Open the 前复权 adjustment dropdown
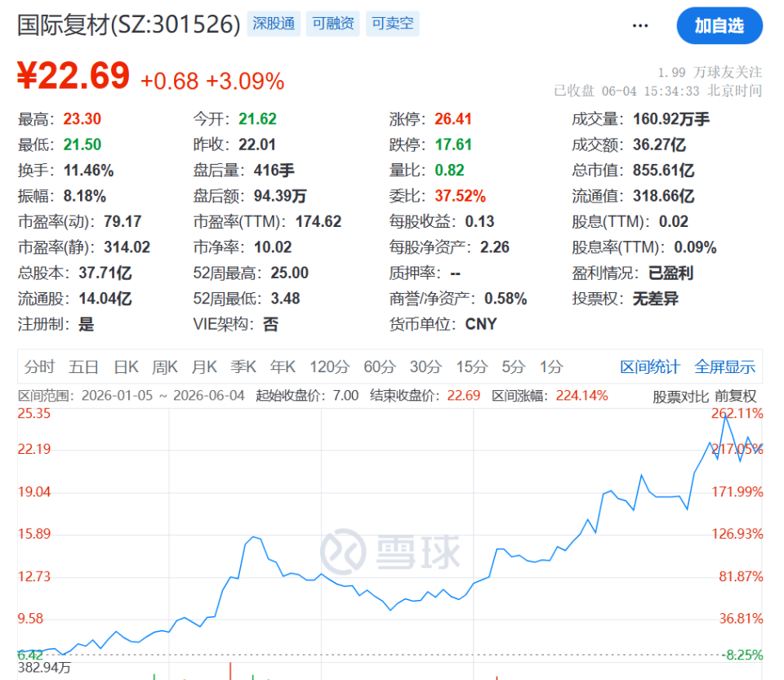The width and height of the screenshot is (784, 680). [x=736, y=397]
